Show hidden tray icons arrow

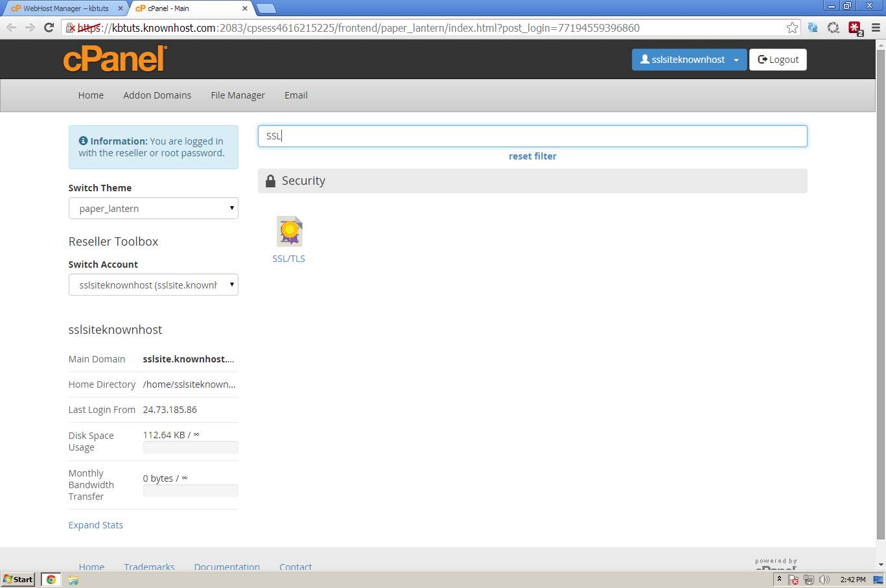click(x=779, y=579)
